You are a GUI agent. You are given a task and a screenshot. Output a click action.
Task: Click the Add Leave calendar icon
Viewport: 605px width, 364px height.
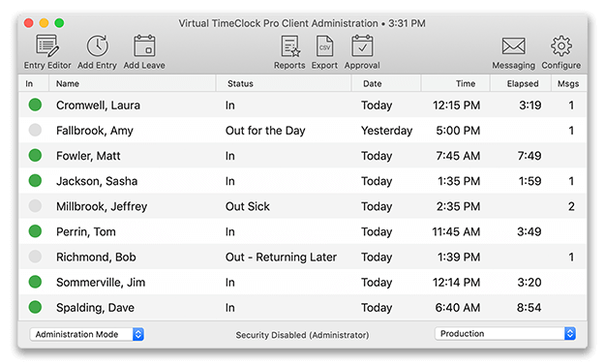click(x=144, y=46)
